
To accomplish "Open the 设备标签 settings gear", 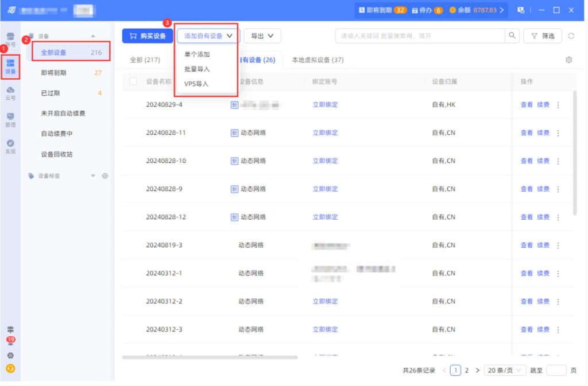I will pos(105,176).
